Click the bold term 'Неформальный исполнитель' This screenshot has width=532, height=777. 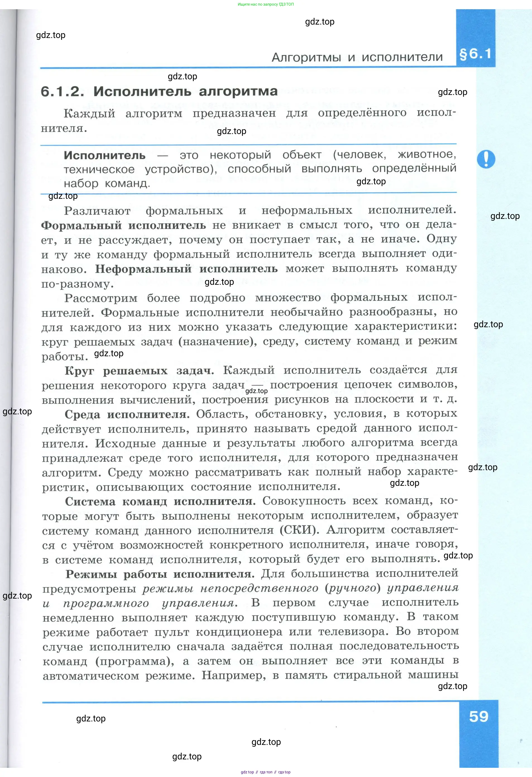click(186, 269)
